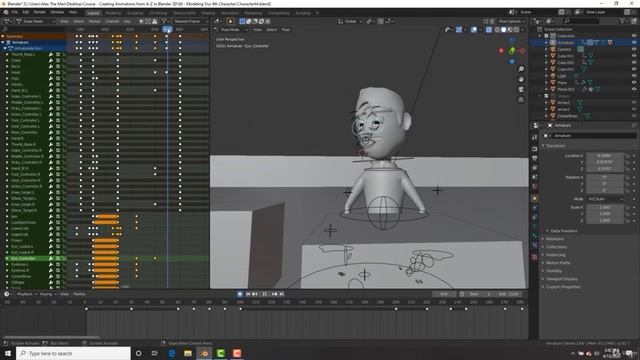
Task: Collapse the Armature channel in Dope Sheet
Action: pyautogui.click(x=3, y=42)
